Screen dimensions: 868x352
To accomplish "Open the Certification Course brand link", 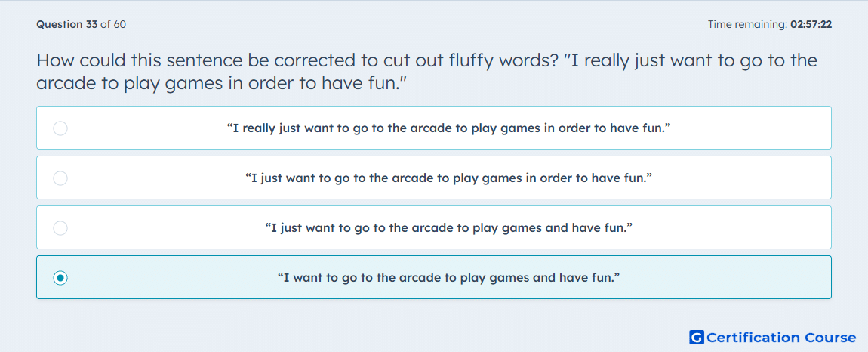I will click(x=773, y=337).
